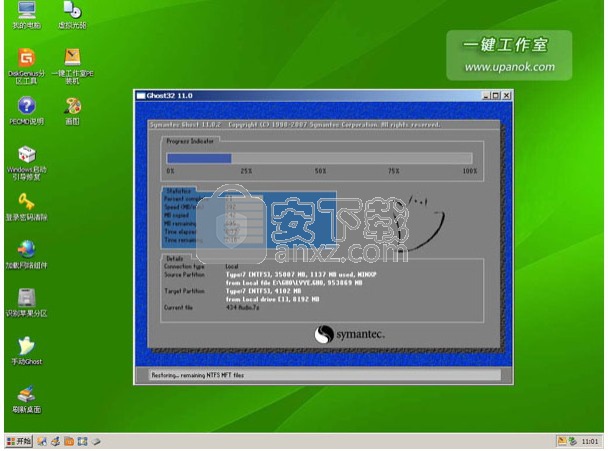Click the orange quick launch icon
The height and width of the screenshot is (451, 608).
point(69,441)
